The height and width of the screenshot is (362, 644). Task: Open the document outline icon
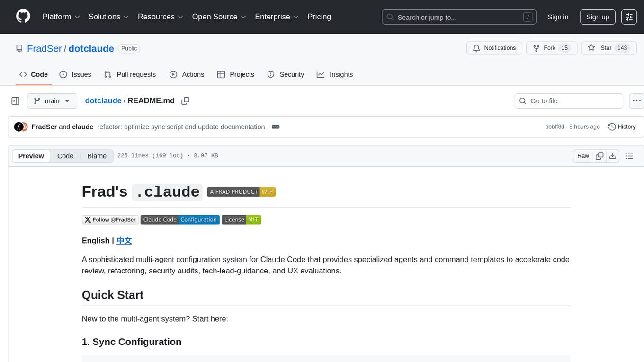629,156
